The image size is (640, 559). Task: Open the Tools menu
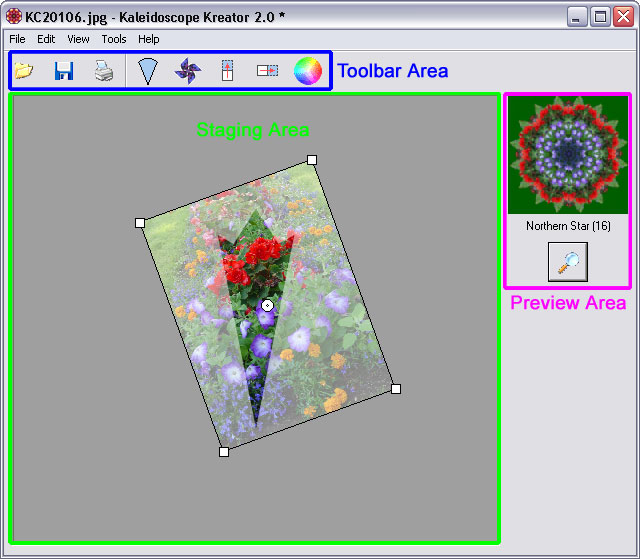[114, 39]
